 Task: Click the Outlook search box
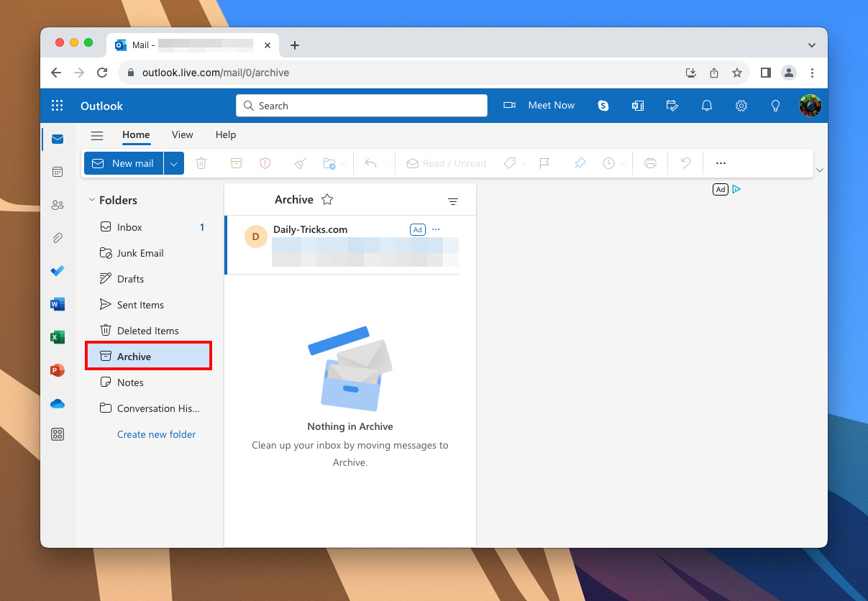pyautogui.click(x=362, y=106)
